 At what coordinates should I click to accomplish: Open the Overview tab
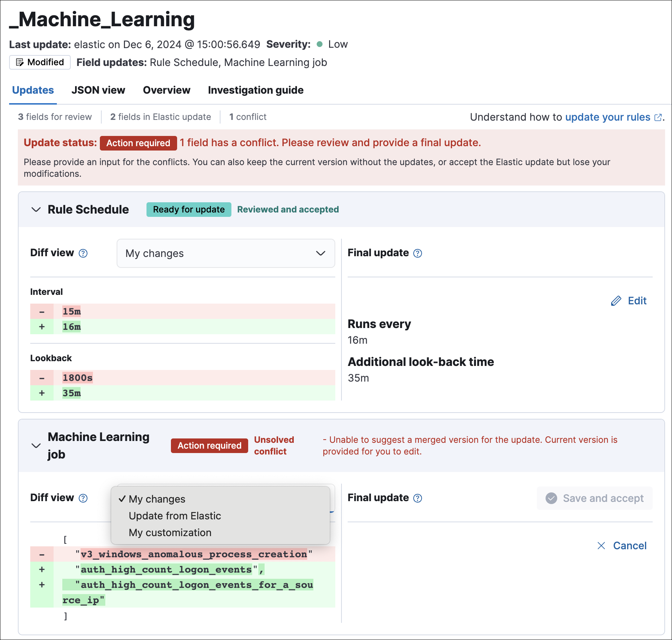click(x=167, y=90)
